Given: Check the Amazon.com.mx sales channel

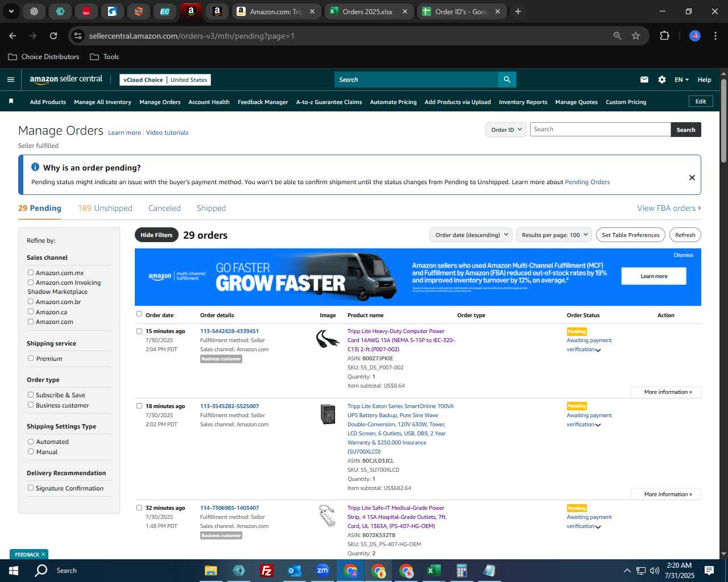Looking at the screenshot, I should pos(31,273).
